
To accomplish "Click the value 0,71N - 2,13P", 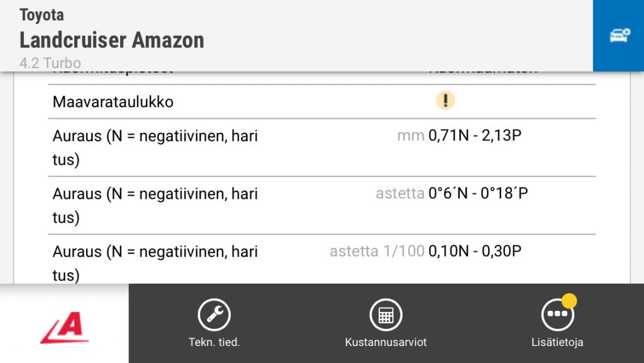I will coord(475,135).
